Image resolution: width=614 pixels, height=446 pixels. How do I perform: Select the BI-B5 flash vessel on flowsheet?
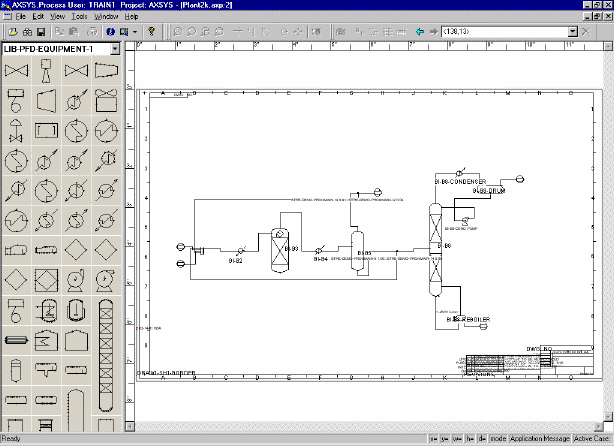[x=357, y=251]
